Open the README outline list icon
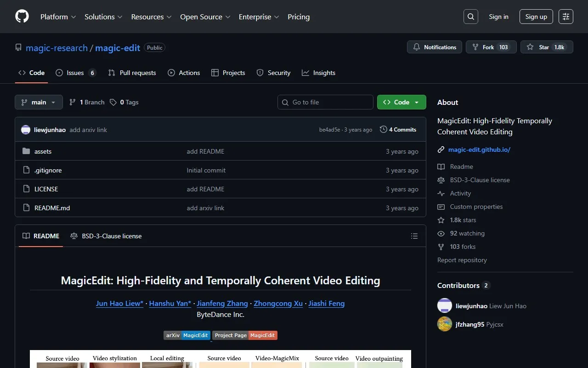Viewport: 588px width, 368px height. (x=414, y=236)
